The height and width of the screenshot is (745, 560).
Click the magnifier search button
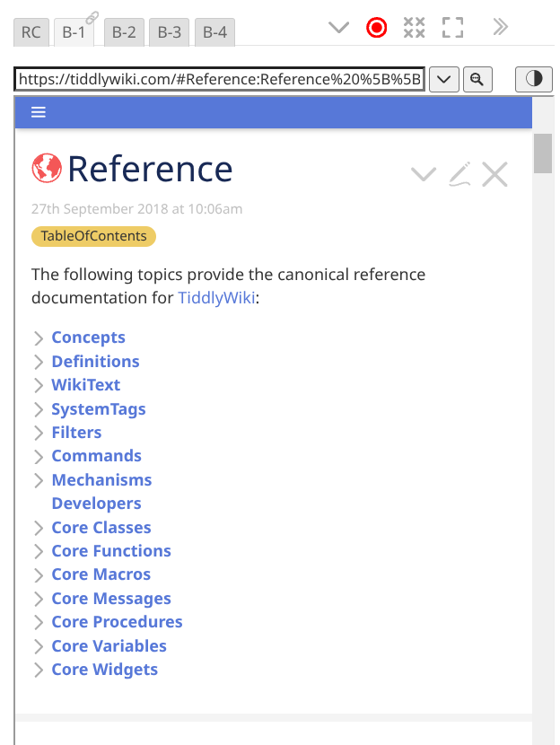click(x=477, y=79)
